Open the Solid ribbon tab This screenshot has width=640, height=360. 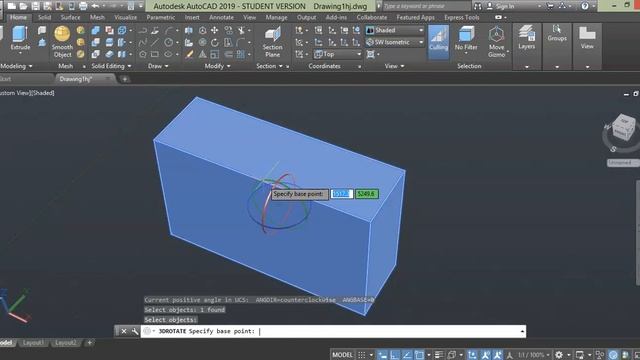(x=44, y=18)
